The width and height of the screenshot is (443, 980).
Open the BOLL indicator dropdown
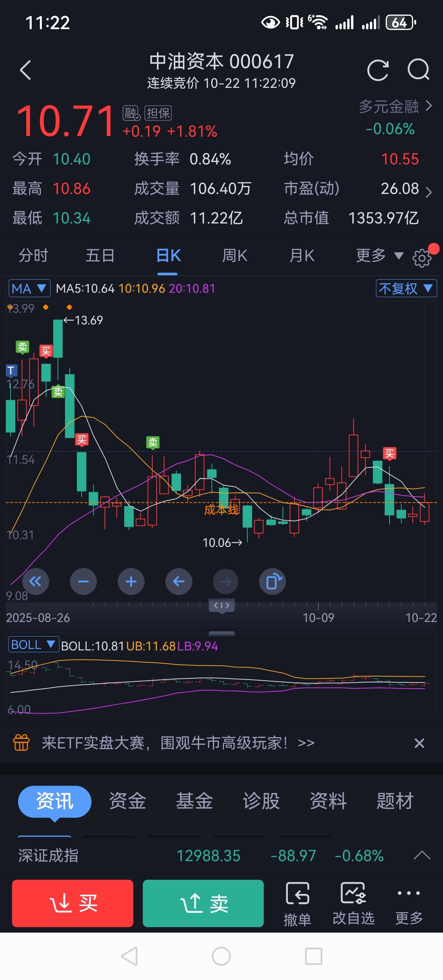34,645
